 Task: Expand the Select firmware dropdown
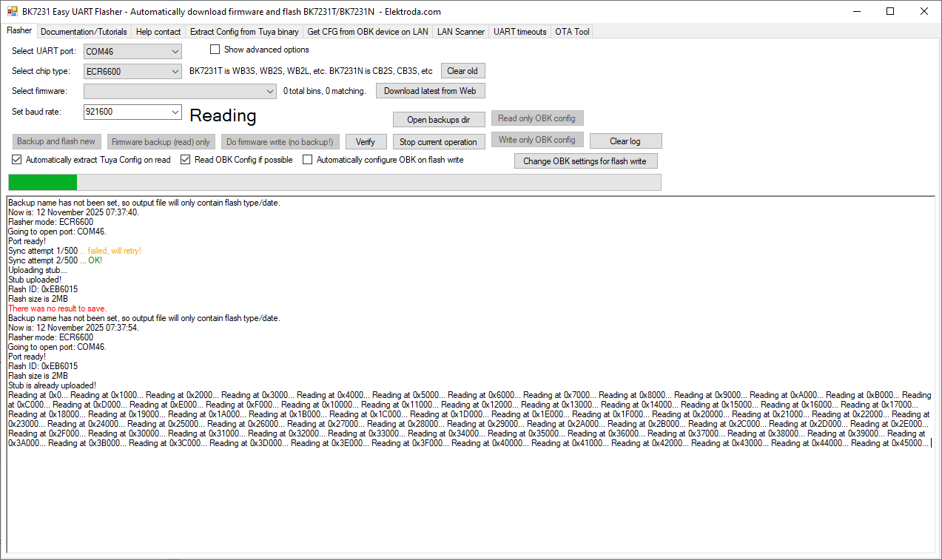pyautogui.click(x=180, y=91)
